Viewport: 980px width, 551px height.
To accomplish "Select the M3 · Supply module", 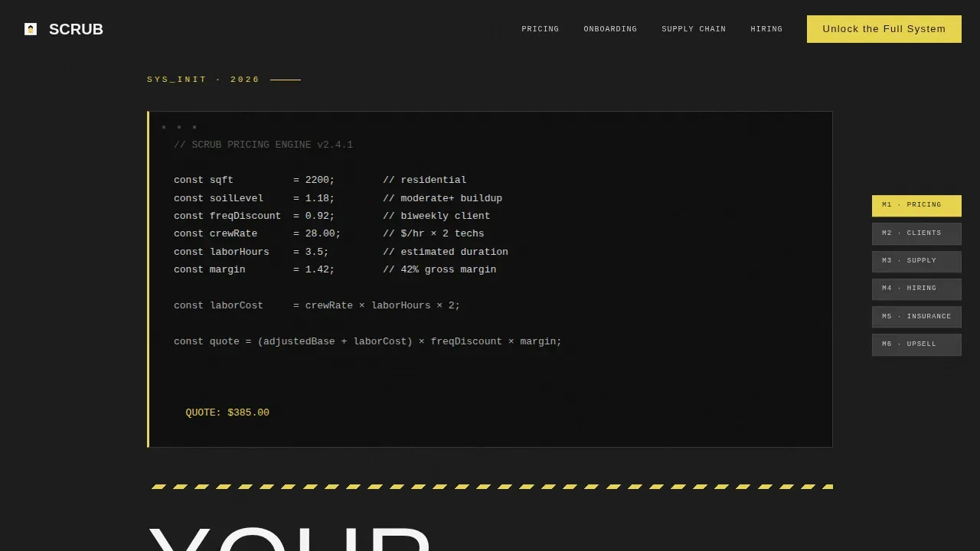I will pyautogui.click(x=916, y=261).
